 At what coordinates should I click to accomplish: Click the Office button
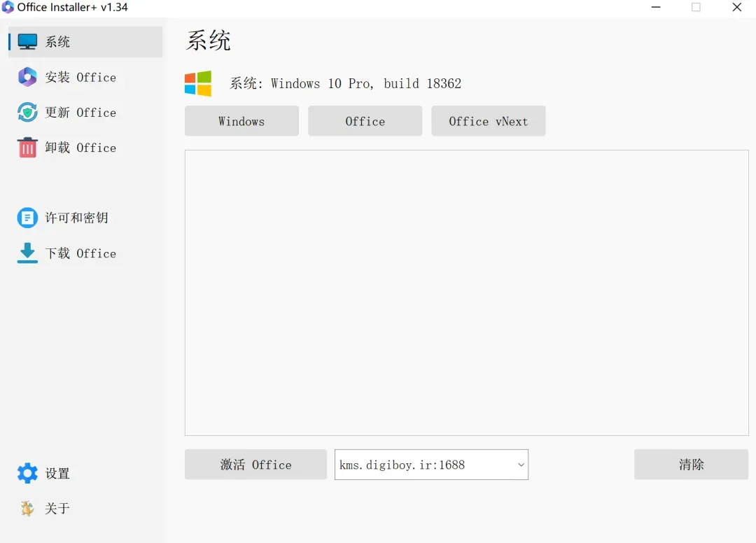tap(365, 121)
